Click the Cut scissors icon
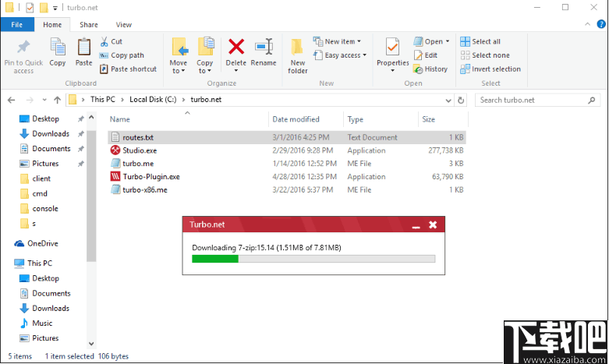This screenshot has height=364, width=609. [x=104, y=41]
